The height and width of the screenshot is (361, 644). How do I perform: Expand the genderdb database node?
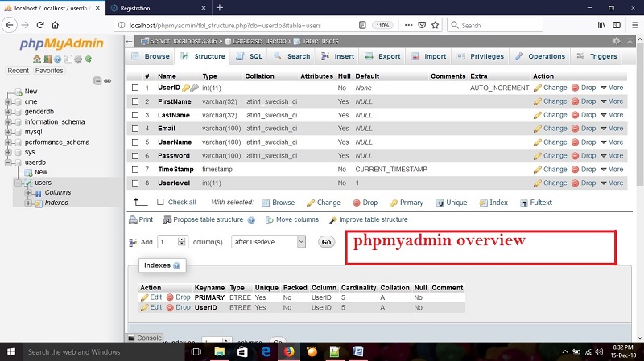coord(8,112)
